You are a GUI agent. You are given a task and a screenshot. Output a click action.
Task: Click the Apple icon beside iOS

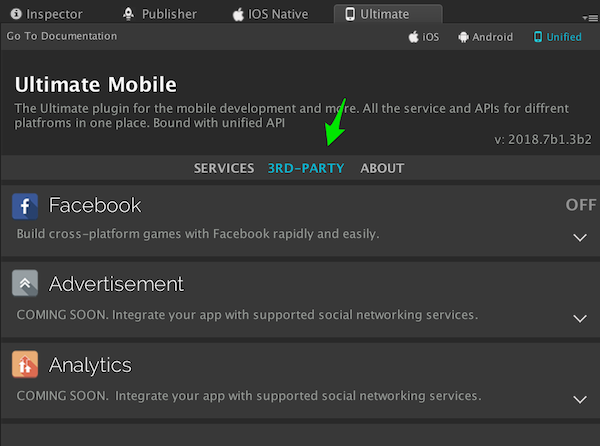click(413, 37)
